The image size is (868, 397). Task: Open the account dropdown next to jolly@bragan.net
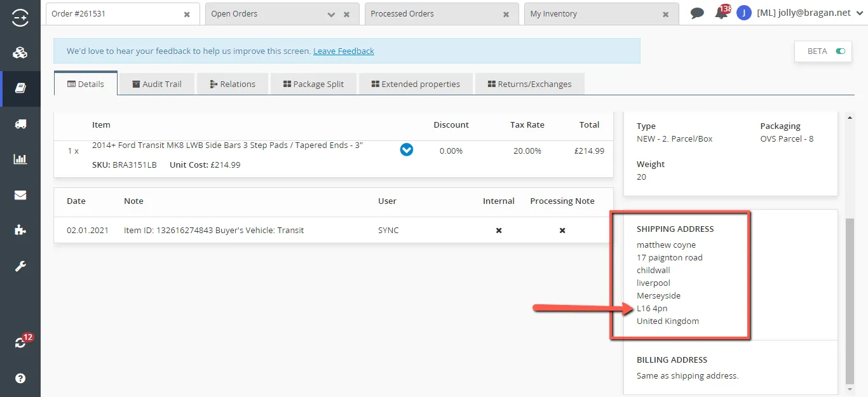click(858, 13)
